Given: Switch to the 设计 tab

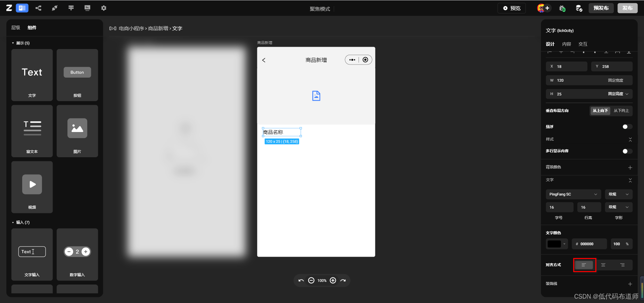Looking at the screenshot, I should point(550,44).
